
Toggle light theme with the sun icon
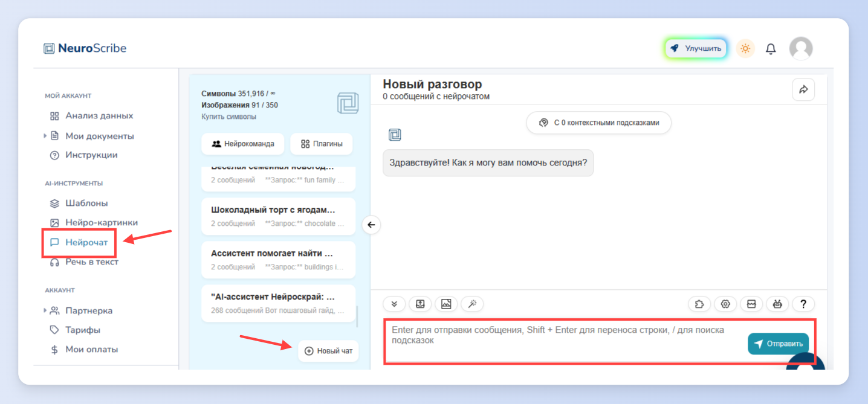[x=745, y=48]
